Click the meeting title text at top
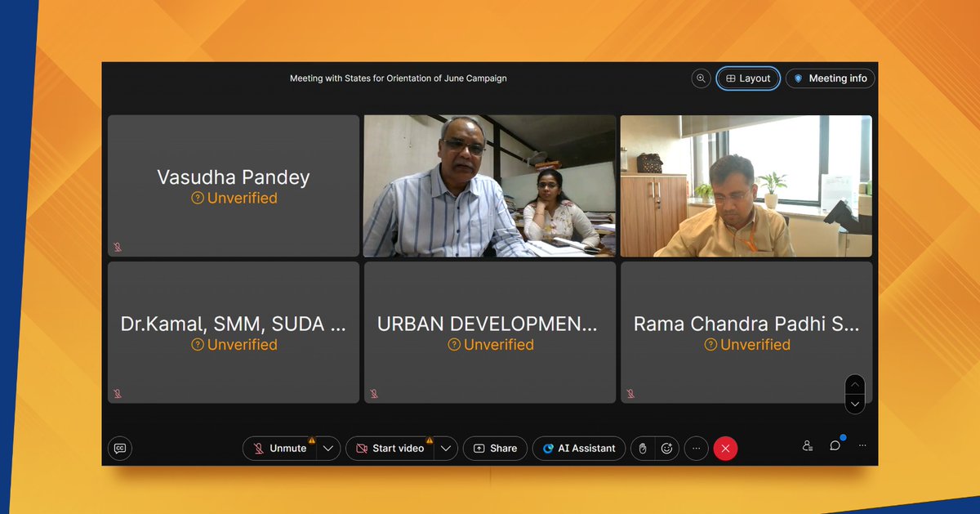This screenshot has width=980, height=514. 399,78
